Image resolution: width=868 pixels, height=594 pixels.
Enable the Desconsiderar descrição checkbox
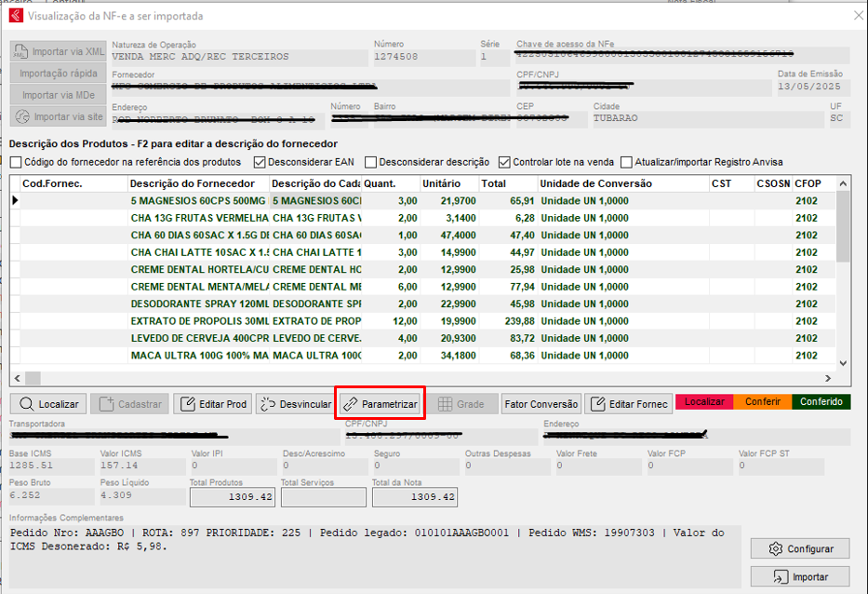(x=371, y=162)
